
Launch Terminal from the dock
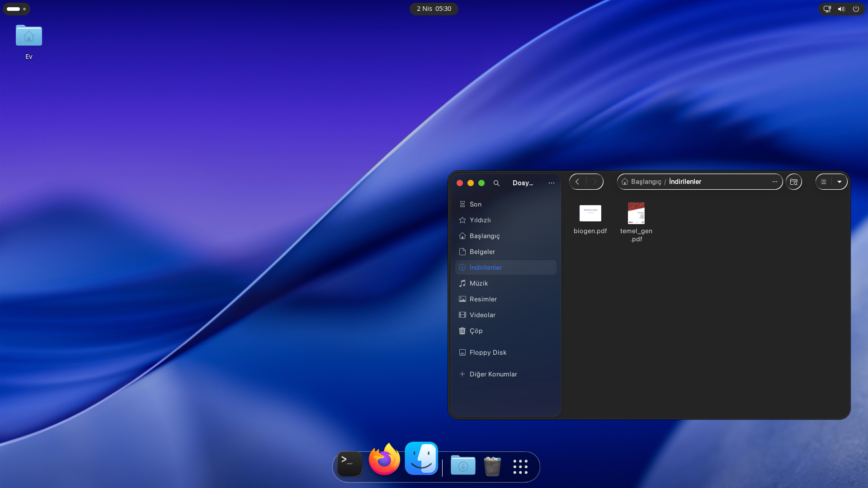[349, 464]
